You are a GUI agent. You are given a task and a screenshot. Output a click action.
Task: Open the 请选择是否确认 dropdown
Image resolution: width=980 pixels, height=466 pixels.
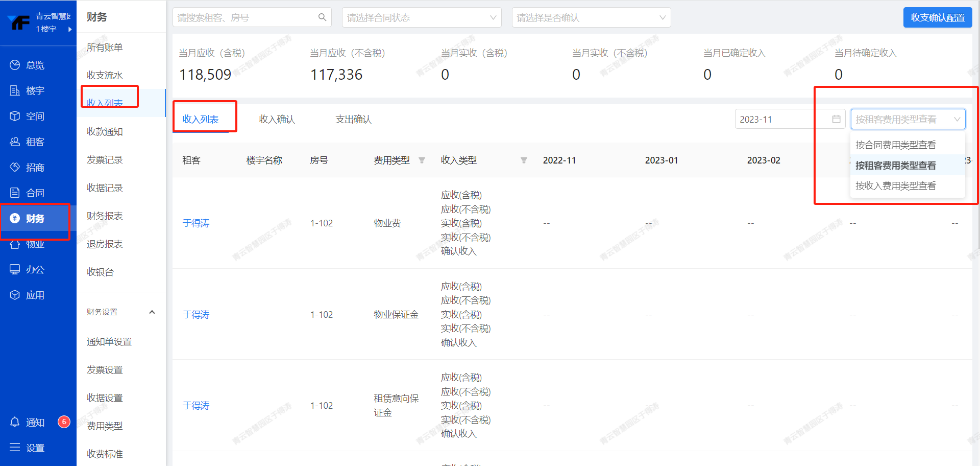coord(591,17)
